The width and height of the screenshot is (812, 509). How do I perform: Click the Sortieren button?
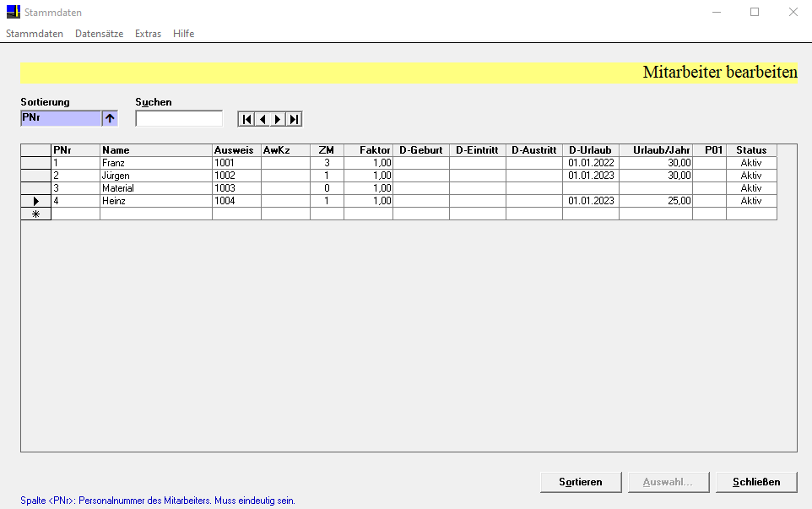581,482
